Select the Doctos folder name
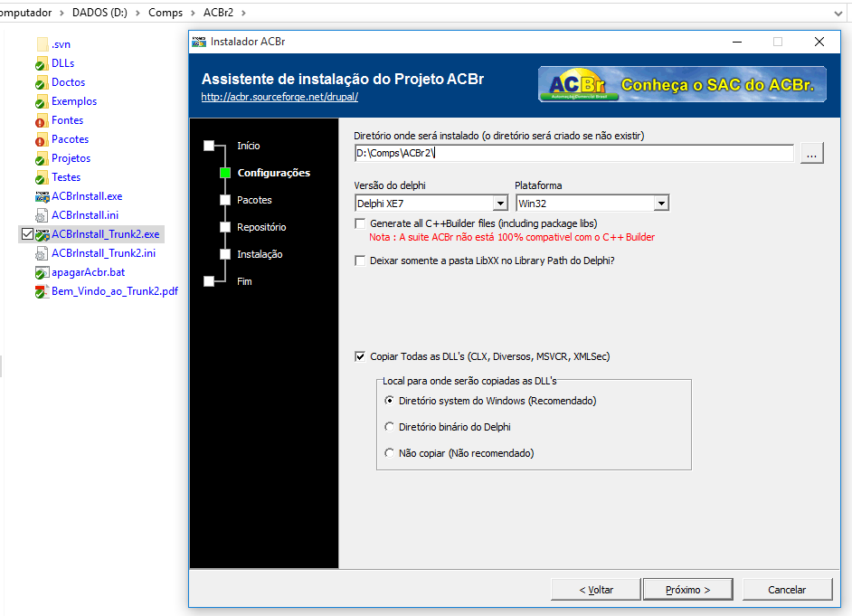The height and width of the screenshot is (616, 852). point(69,82)
